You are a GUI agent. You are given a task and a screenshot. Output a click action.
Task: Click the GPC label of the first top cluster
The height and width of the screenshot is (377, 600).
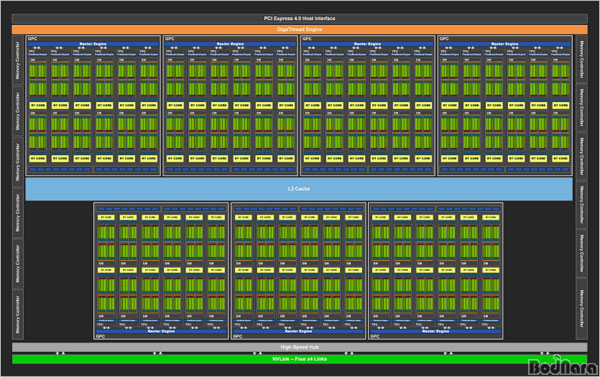(x=33, y=39)
